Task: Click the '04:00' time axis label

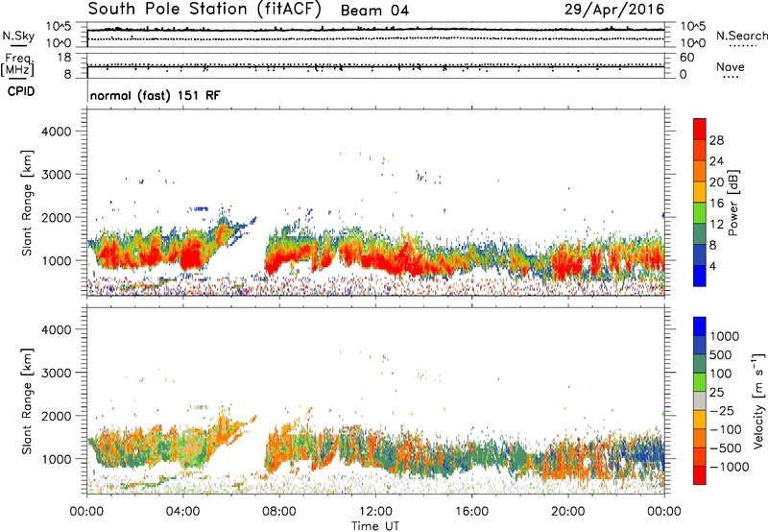Action: [x=182, y=512]
